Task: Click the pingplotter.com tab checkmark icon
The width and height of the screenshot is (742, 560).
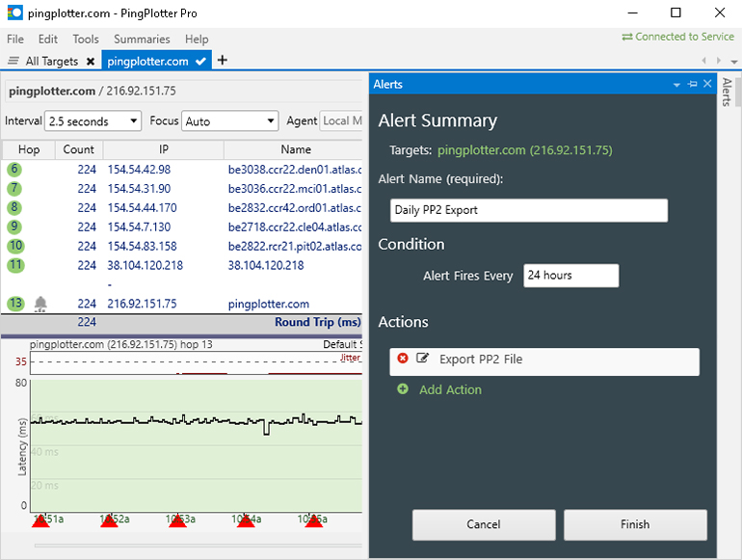Action: click(x=200, y=61)
